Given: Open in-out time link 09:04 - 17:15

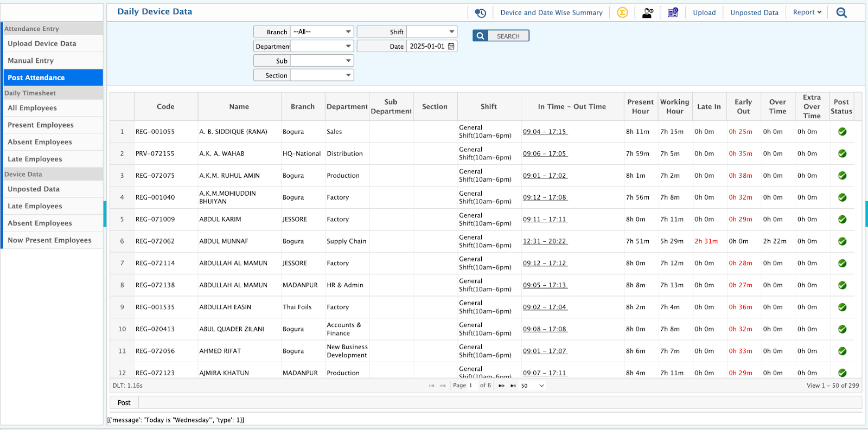Looking at the screenshot, I should pyautogui.click(x=545, y=132).
